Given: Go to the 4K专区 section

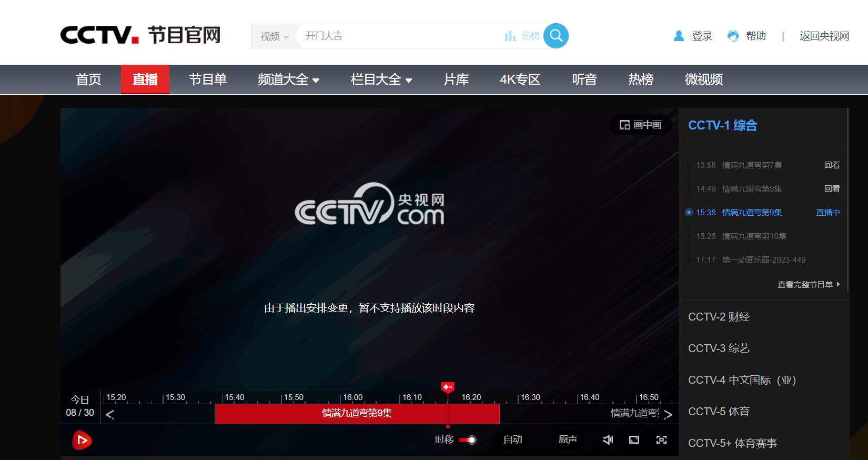Looking at the screenshot, I should pos(520,79).
